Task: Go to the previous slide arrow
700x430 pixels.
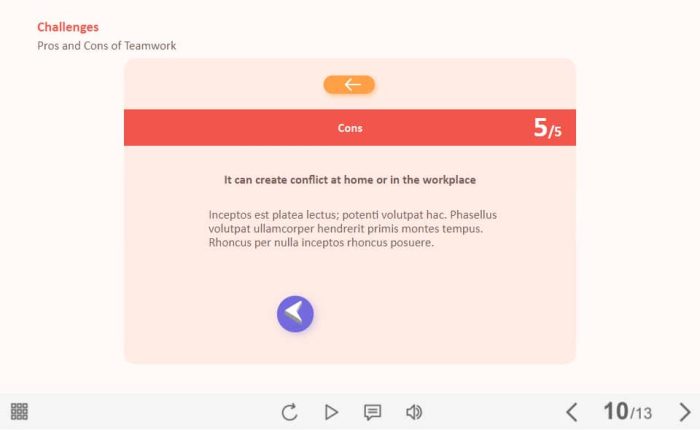Action: point(572,412)
